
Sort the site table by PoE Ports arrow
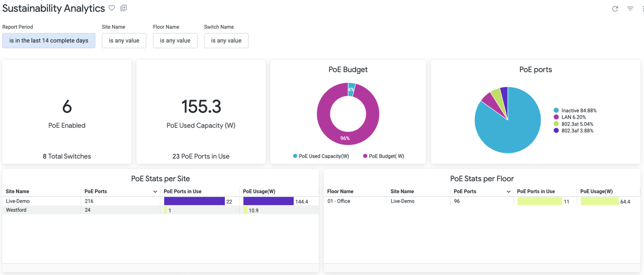155,192
